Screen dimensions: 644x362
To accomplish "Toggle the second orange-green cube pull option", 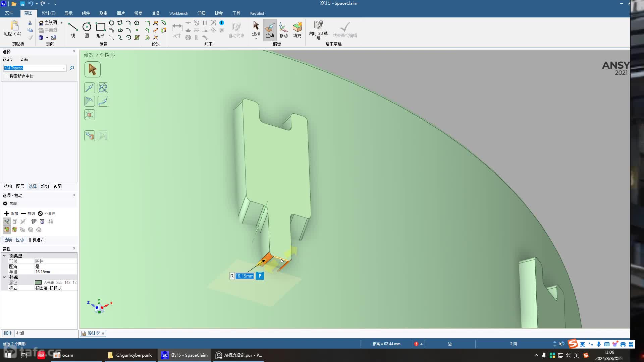I will [x=14, y=230].
